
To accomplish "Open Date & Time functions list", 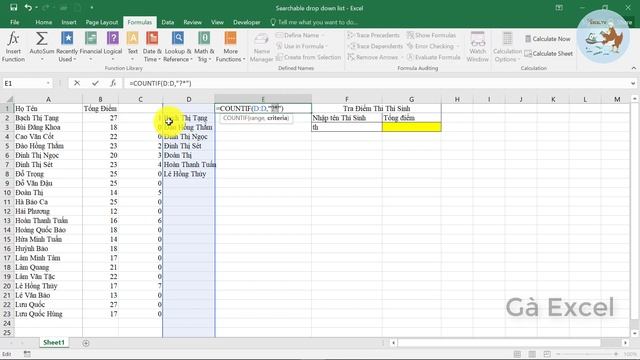I will (152, 47).
